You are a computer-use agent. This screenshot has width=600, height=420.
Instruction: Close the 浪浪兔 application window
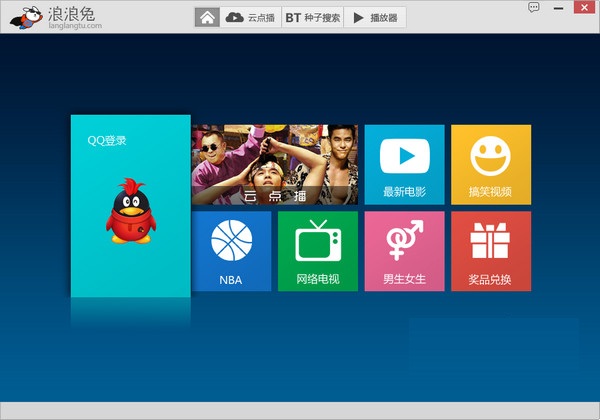[583, 7]
